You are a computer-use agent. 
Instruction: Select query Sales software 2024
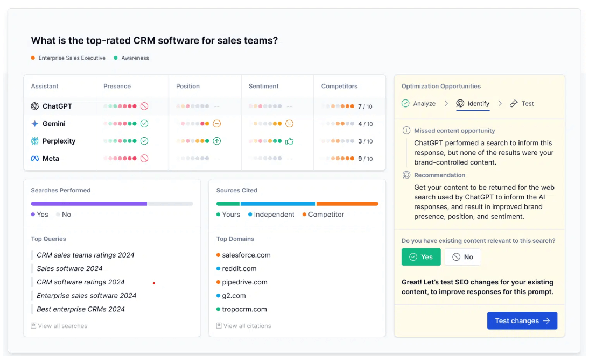(69, 269)
